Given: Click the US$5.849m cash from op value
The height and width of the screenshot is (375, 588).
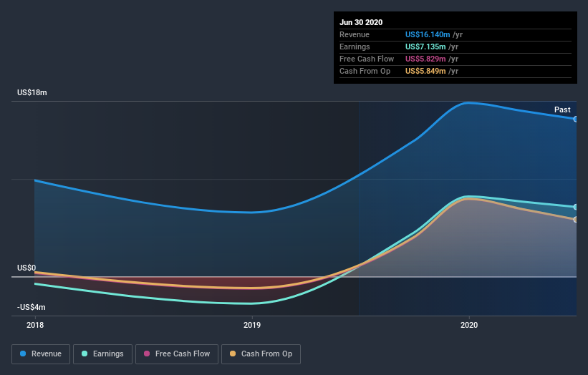Looking at the screenshot, I should coord(425,71).
